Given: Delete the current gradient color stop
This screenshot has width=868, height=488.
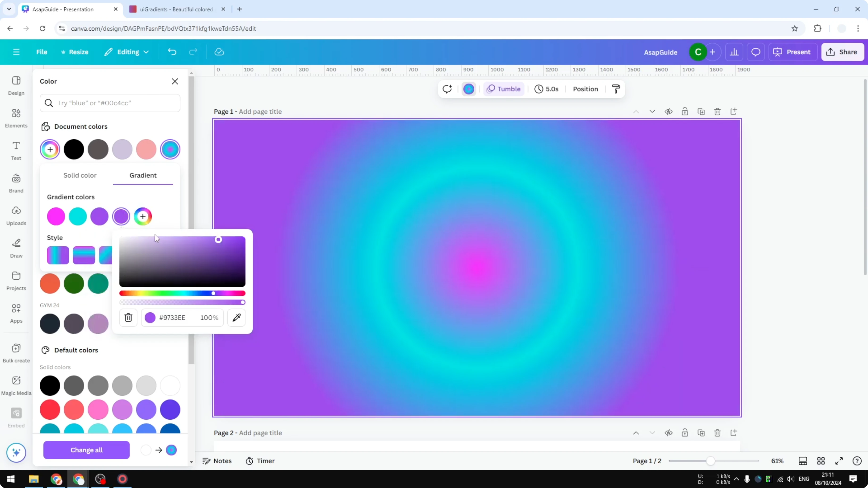Looking at the screenshot, I should coord(128,318).
